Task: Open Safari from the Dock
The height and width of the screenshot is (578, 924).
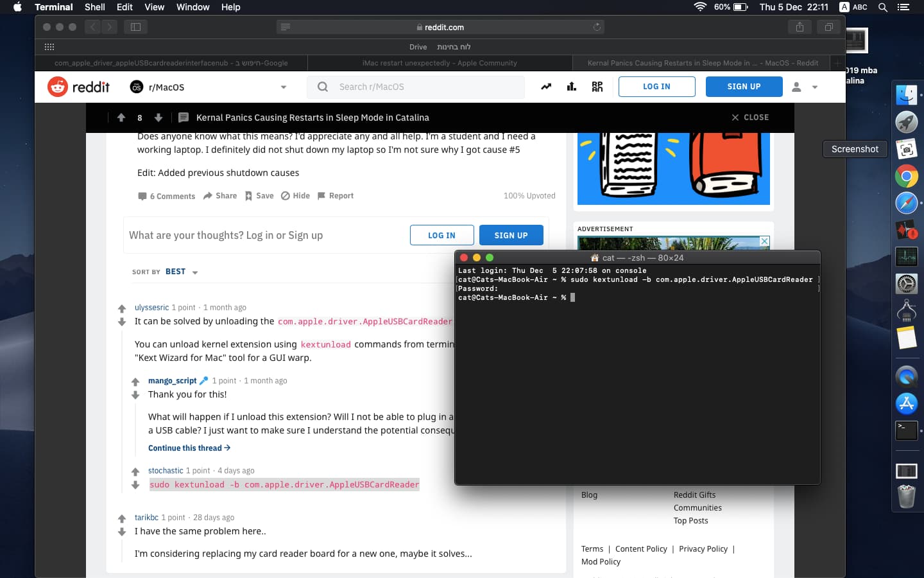Action: 907,203
